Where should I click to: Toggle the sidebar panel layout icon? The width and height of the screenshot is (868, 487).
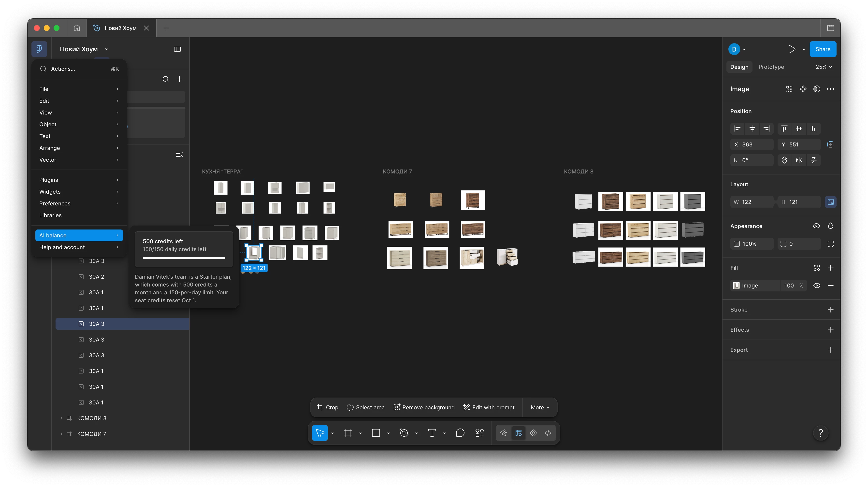[177, 49]
